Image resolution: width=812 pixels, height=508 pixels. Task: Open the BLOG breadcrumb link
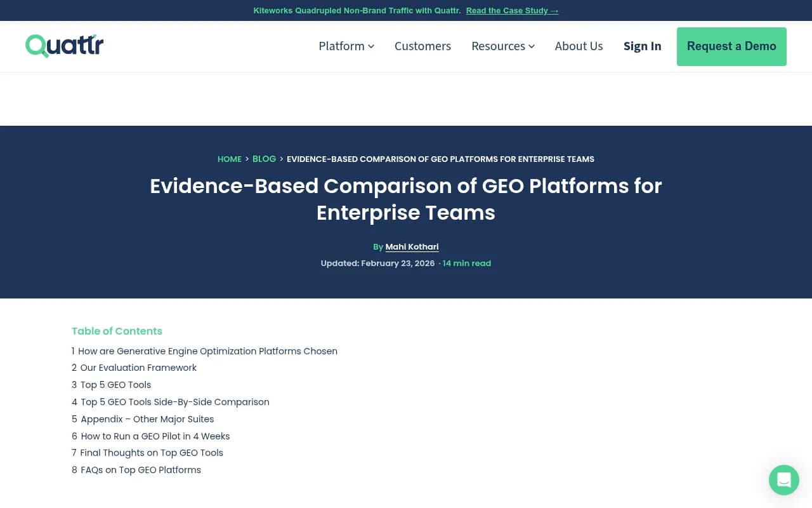pos(264,159)
